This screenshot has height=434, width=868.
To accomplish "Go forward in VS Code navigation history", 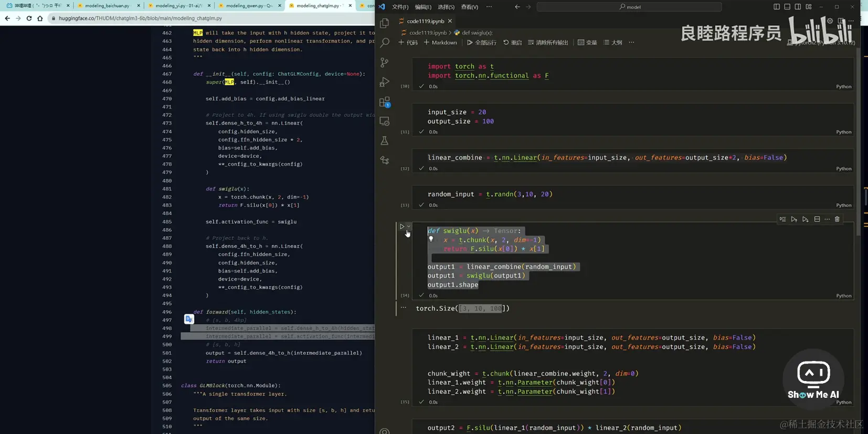I will [528, 7].
